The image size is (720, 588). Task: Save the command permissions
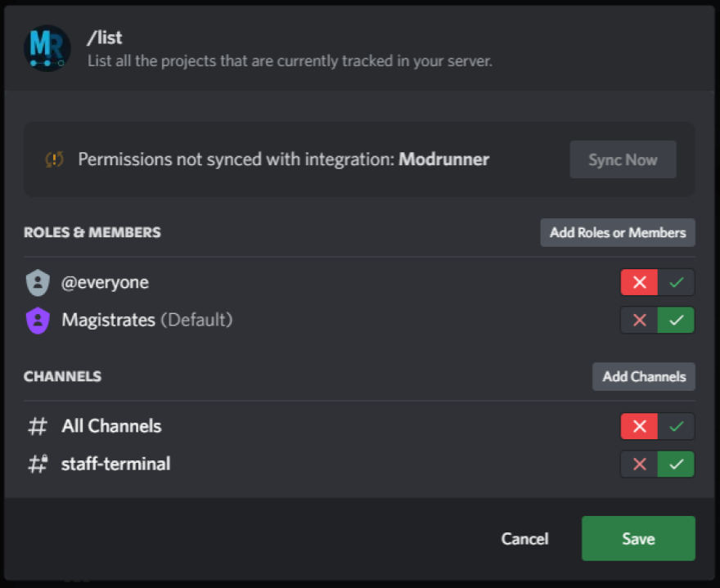tap(638, 538)
